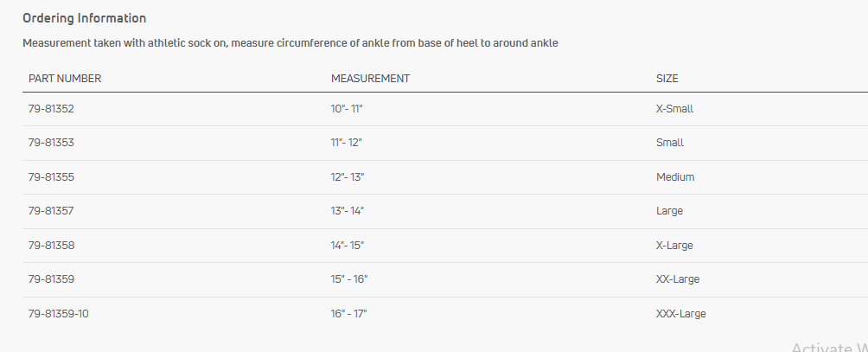Screen dimensions: 868x352
Task: Click the X-Small size cell
Action: coord(675,109)
